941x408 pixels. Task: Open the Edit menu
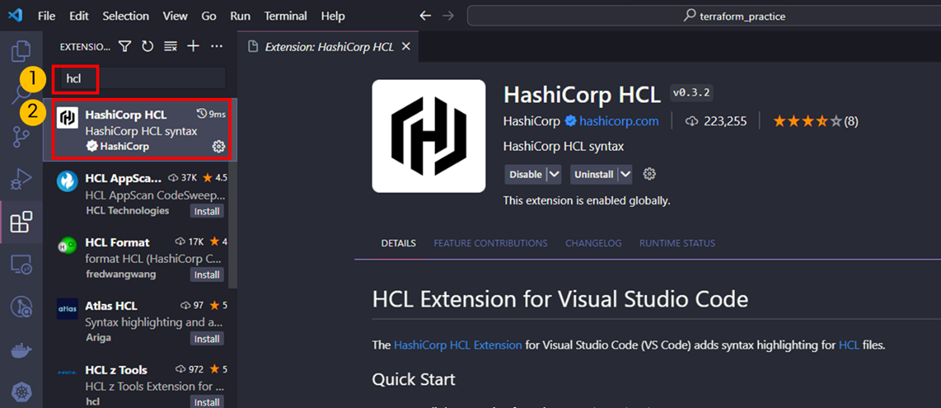(x=79, y=16)
